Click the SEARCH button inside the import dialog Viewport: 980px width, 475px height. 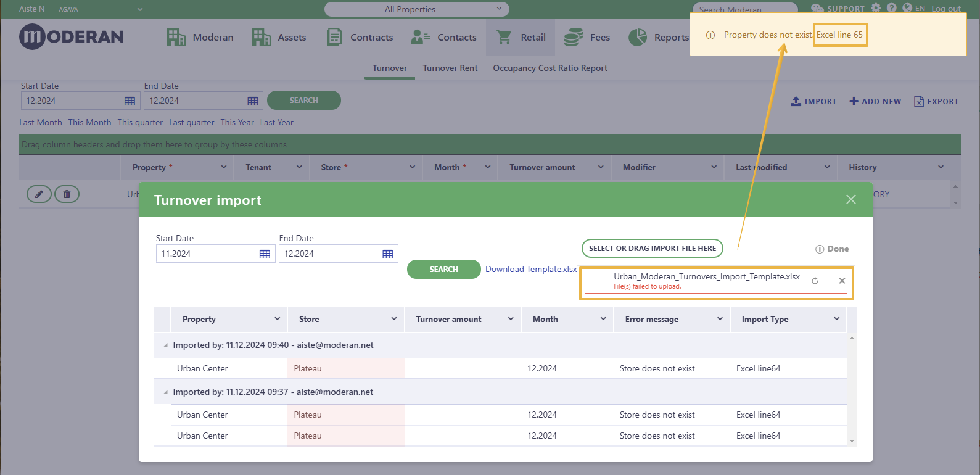[444, 270]
